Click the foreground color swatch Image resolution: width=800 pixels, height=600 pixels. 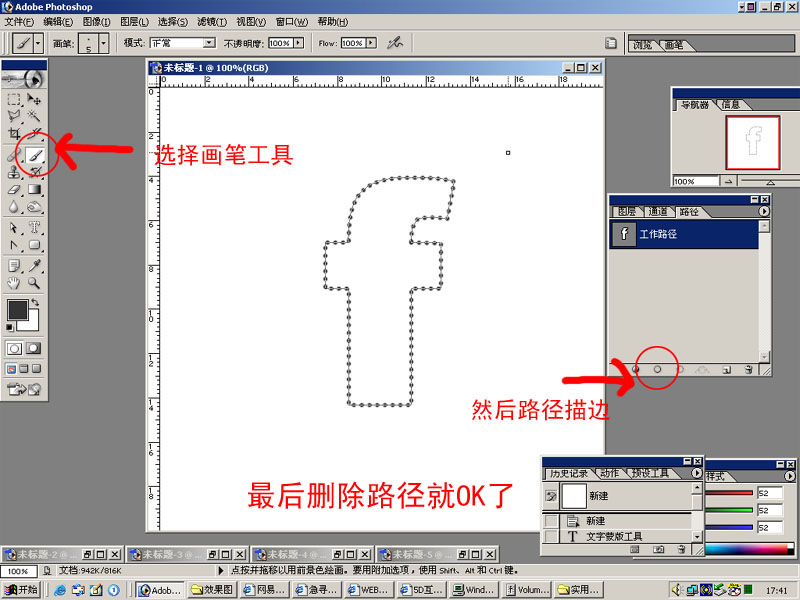pyautogui.click(x=17, y=309)
